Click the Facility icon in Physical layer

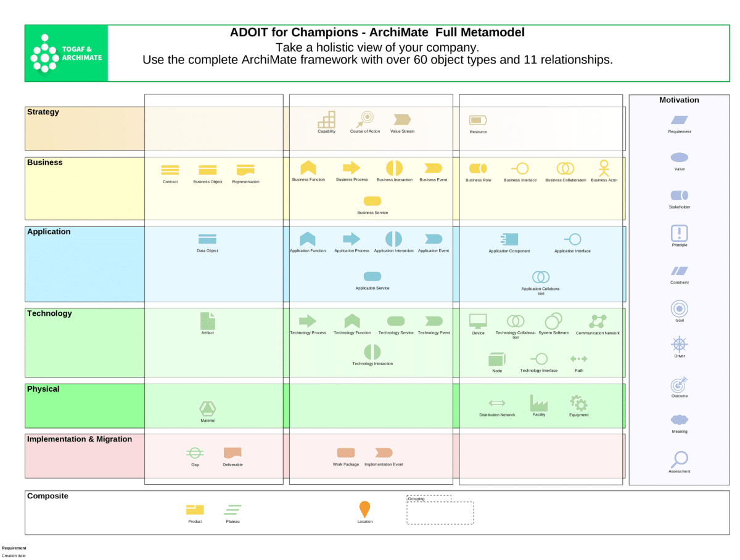[x=538, y=403]
